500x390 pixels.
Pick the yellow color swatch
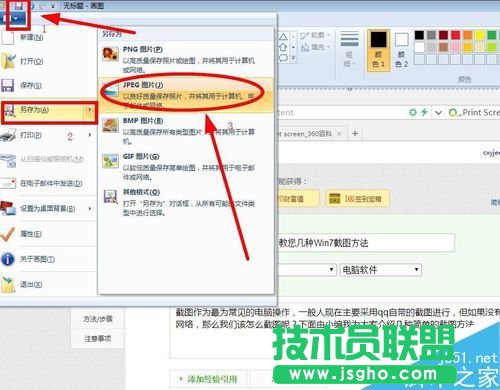point(480,35)
